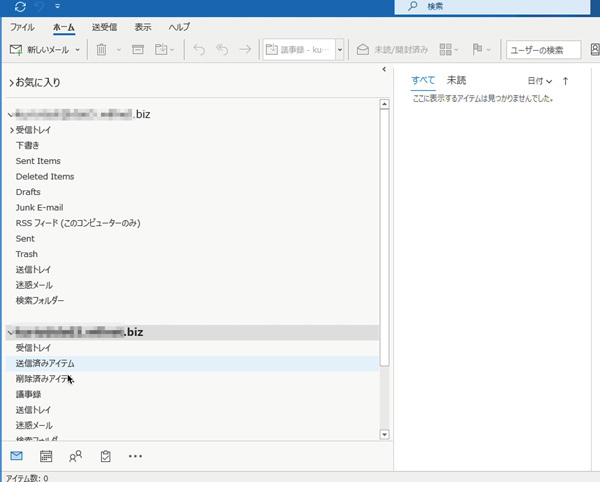Select the Junk E-mail folder
The image size is (600, 482).
pos(39,208)
